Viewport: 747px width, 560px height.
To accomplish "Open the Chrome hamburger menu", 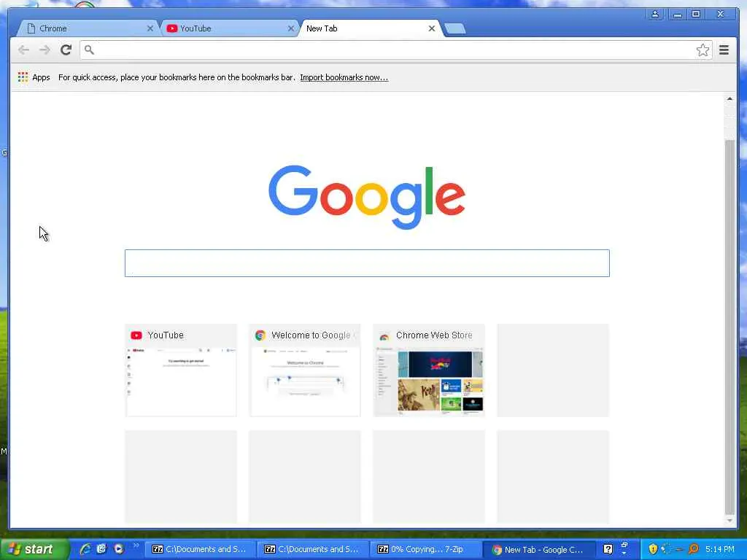I will point(724,50).
